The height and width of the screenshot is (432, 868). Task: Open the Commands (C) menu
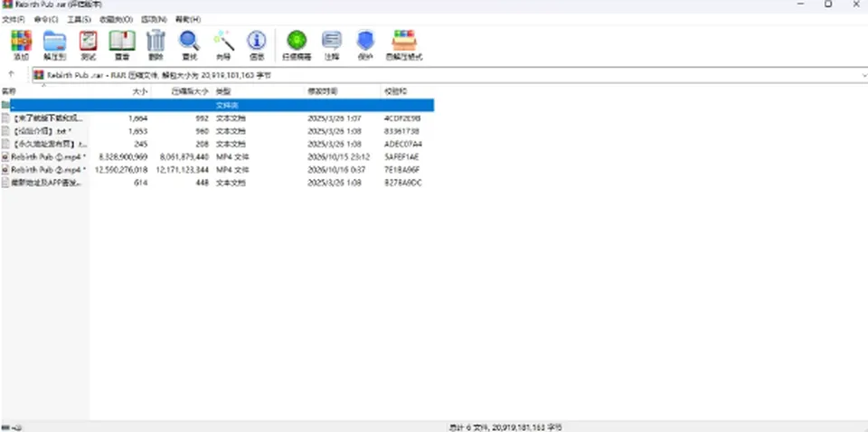click(x=46, y=19)
